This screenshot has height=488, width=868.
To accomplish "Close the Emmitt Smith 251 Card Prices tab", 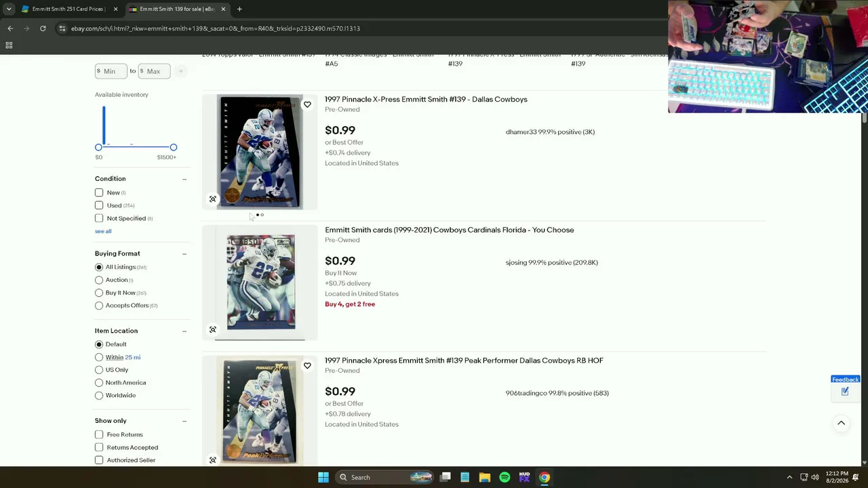I will click(x=115, y=9).
